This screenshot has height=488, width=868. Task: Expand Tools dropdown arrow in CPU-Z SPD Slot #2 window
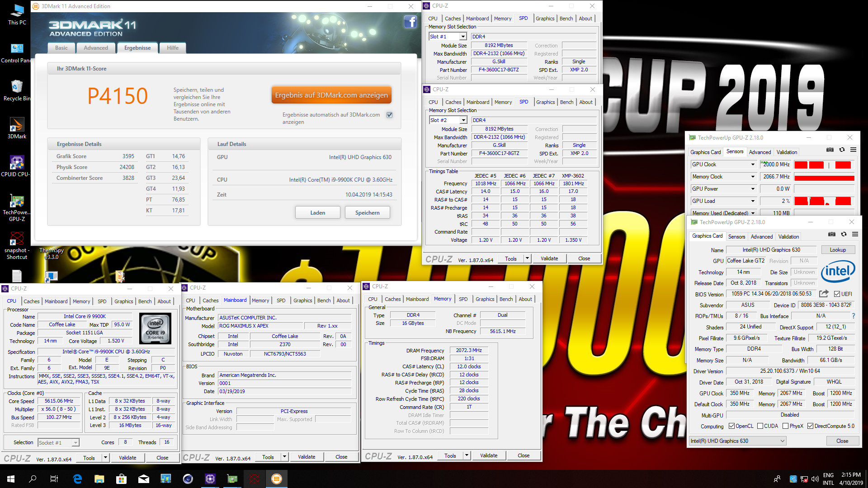point(527,258)
